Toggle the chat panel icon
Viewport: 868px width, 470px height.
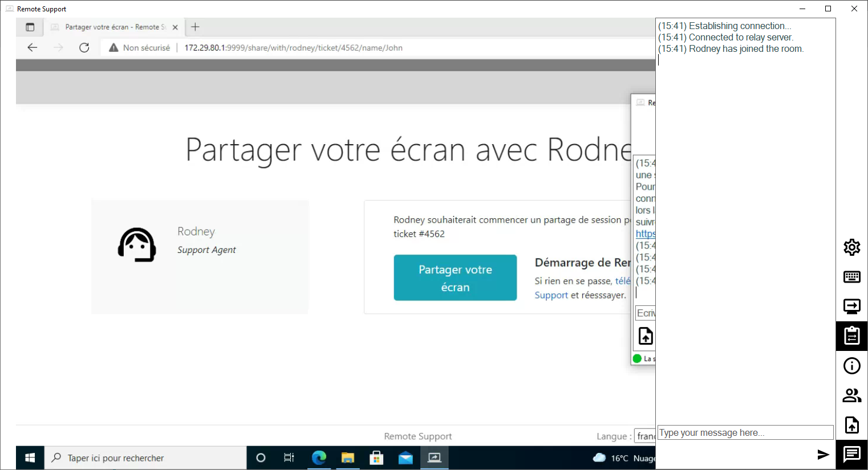tap(851, 455)
